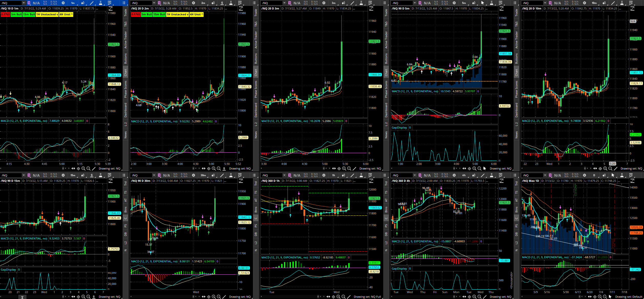
Task: Open Drawing set: NQ menu below the 1m chart
Action: coord(110,168)
